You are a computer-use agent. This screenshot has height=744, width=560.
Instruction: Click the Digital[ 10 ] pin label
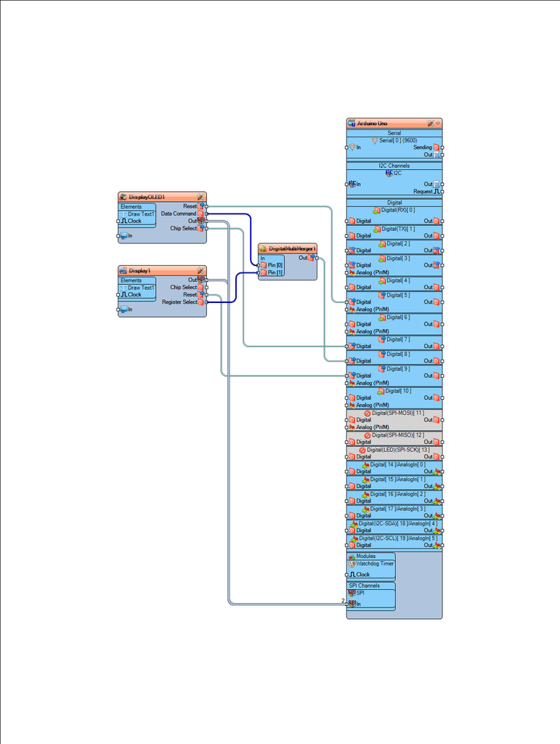pyautogui.click(x=398, y=391)
